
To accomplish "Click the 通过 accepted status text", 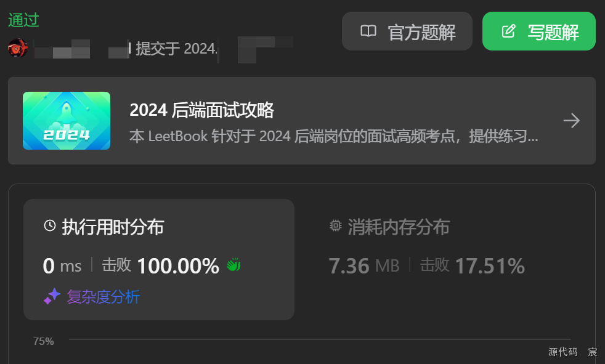I will click(23, 20).
